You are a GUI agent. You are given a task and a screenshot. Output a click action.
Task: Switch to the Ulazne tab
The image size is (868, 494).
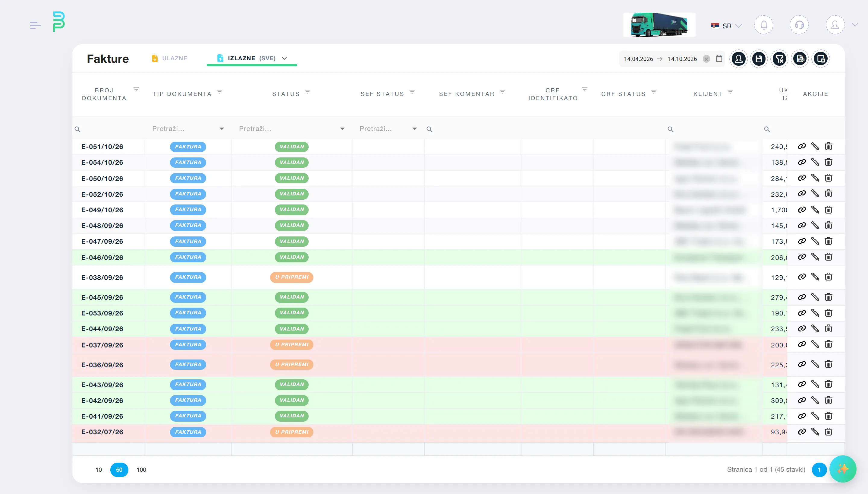169,59
